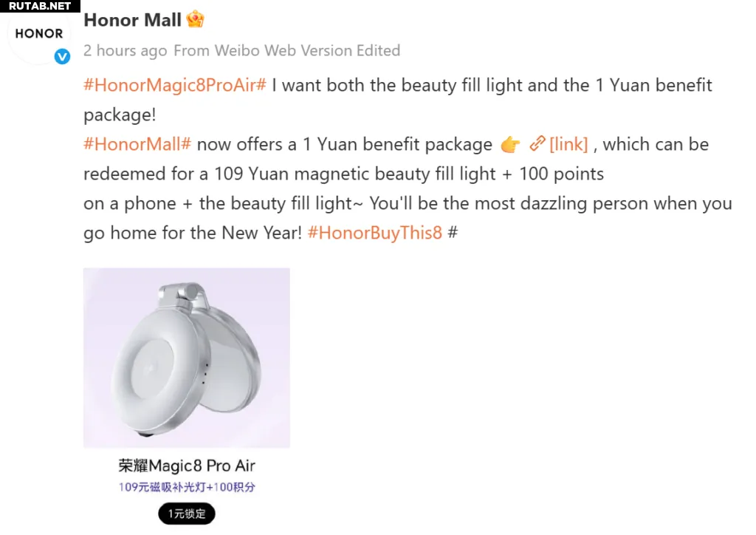756x535 pixels.
Task: Open the HONOR profile avatar
Action: 38,34
